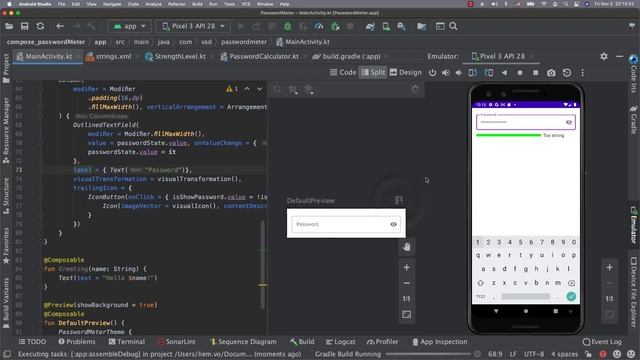Click the emulator Home circle button
The height and width of the screenshot is (360, 640).
tap(520, 73)
